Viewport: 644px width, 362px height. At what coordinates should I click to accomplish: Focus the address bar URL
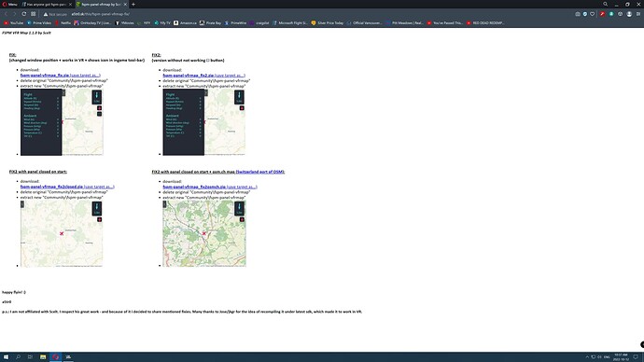coord(101,14)
